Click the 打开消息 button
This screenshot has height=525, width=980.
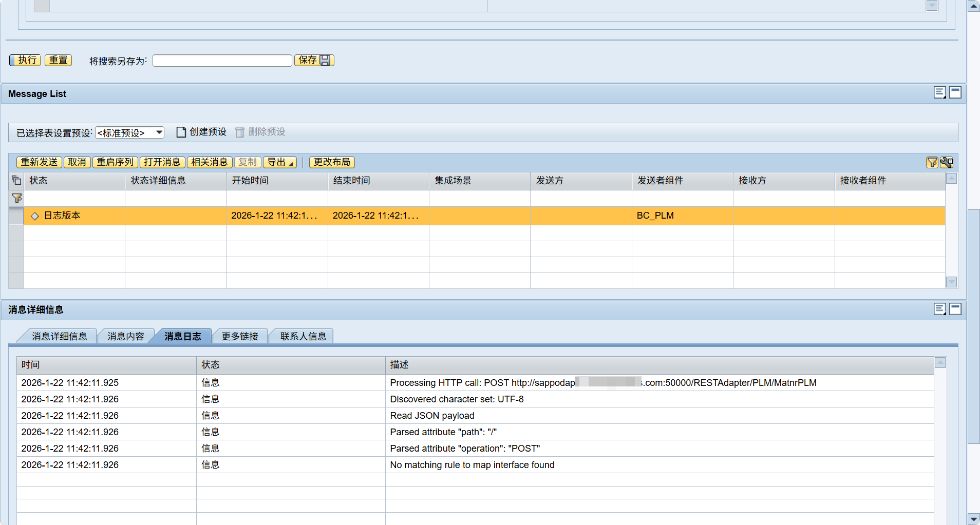point(162,163)
